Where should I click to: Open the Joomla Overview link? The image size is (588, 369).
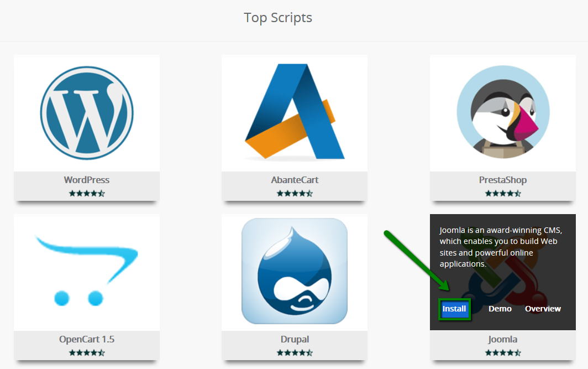pyautogui.click(x=543, y=309)
